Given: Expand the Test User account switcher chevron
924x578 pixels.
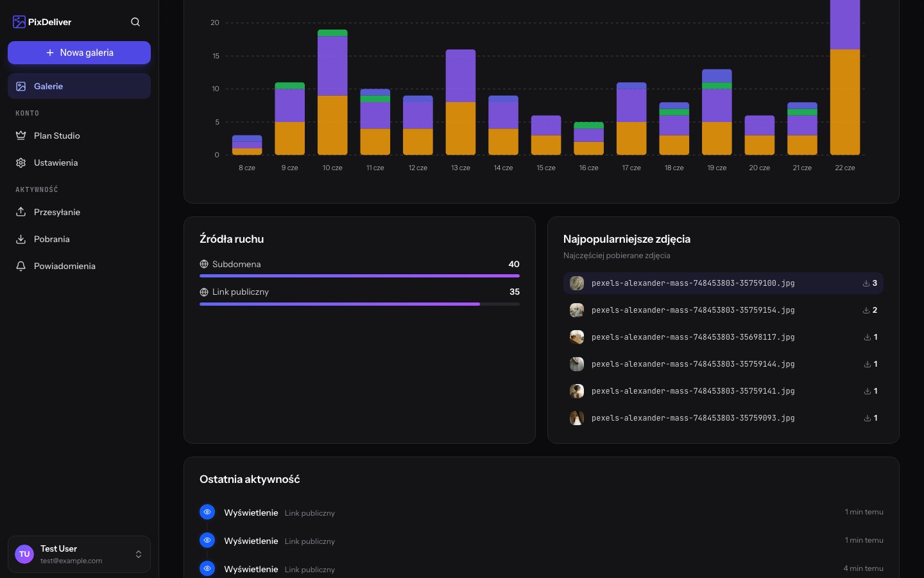Looking at the screenshot, I should [139, 554].
